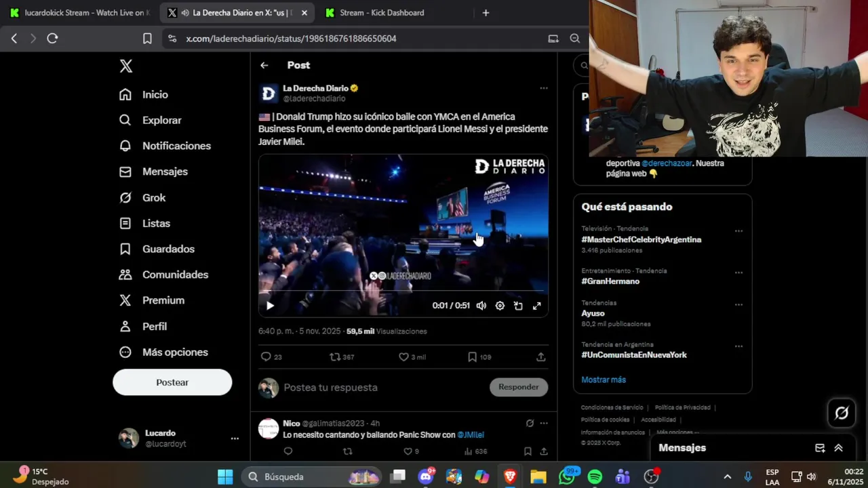Open Guardados bookmarks in sidebar
The width and height of the screenshot is (868, 488).
pos(157,249)
